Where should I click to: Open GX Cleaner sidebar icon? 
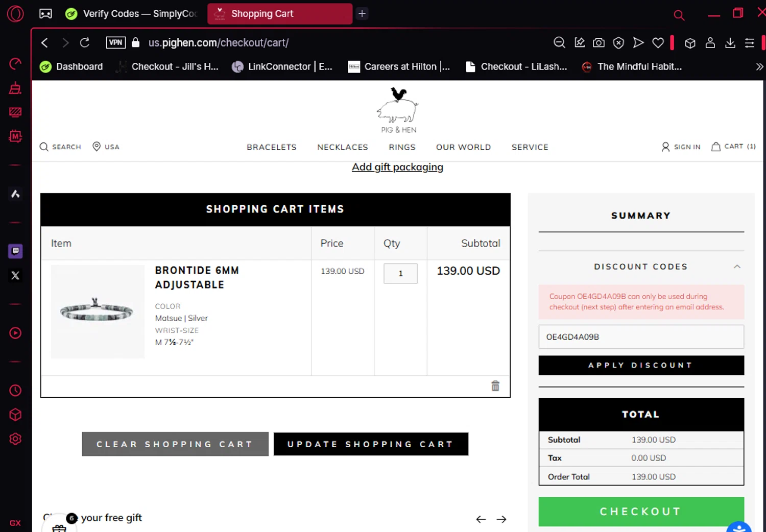(x=15, y=88)
